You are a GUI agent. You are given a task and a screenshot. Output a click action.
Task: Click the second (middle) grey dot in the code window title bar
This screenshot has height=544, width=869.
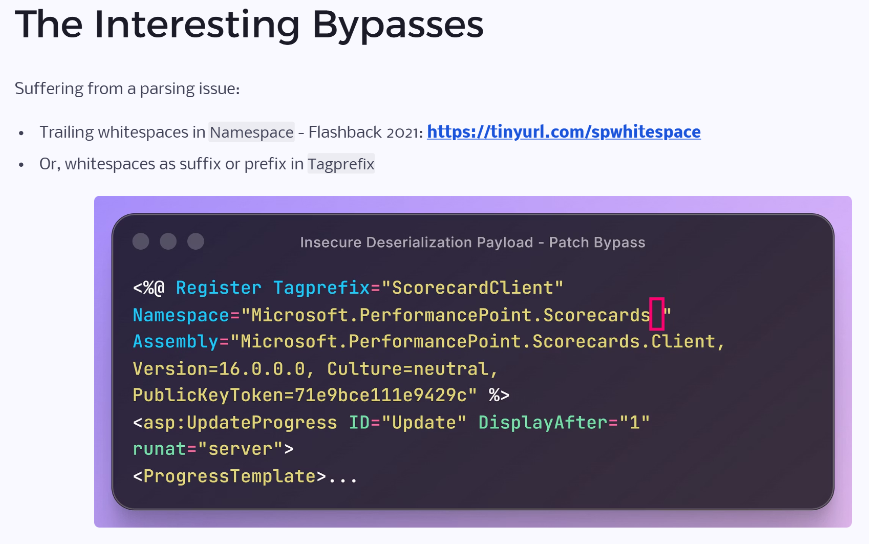pyautogui.click(x=168, y=242)
